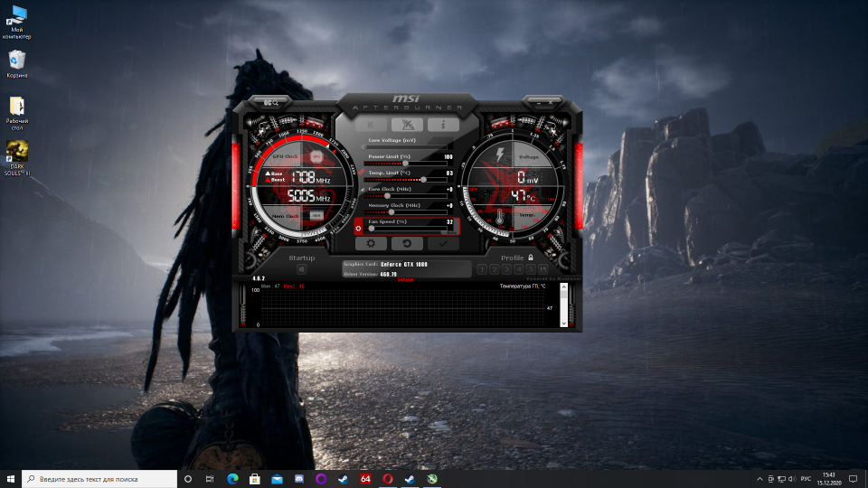This screenshot has width=868, height=488.
Task: Open the notification action center
Action: [853, 479]
